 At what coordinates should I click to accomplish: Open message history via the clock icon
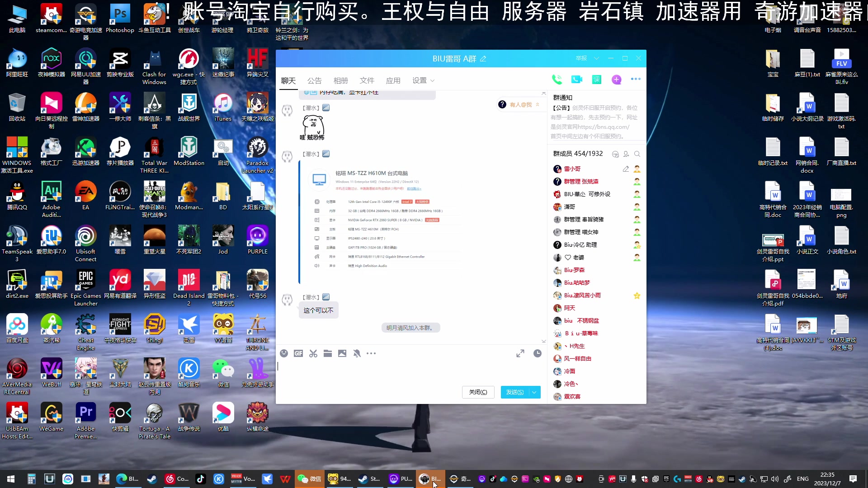[x=538, y=354]
